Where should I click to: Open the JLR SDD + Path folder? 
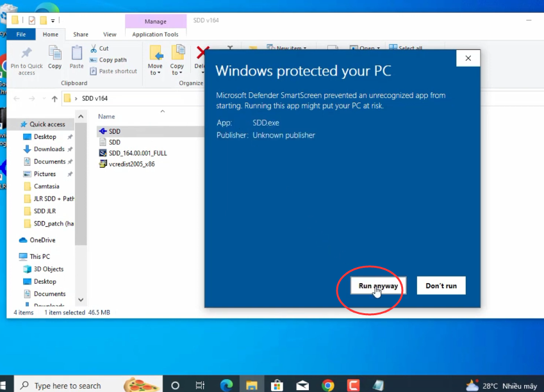click(x=54, y=199)
